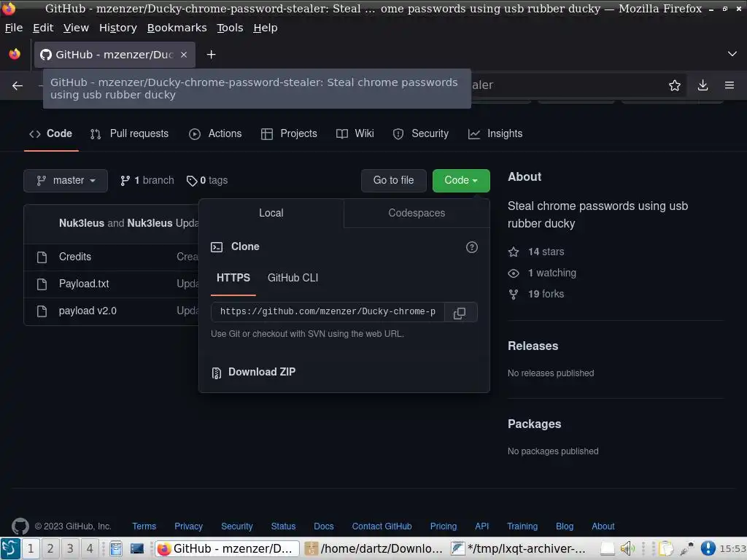This screenshot has height=560, width=747.
Task: Click the clone URL input field
Action: click(328, 312)
